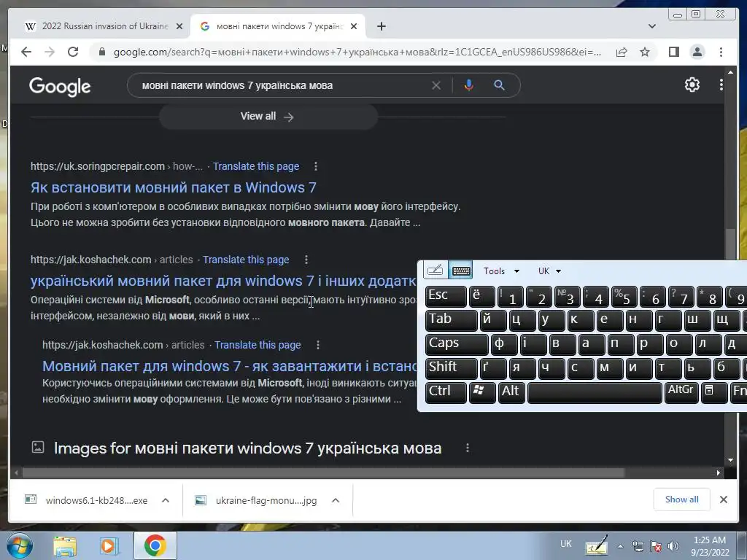This screenshot has height=560, width=747.
Task: Switch input panel to keyboard mode
Action: pyautogui.click(x=461, y=271)
